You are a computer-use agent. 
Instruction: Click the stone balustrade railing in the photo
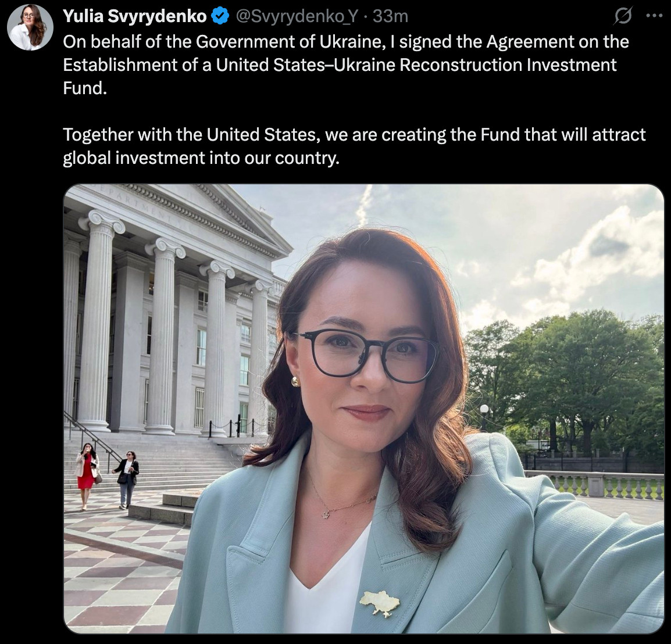point(595,485)
